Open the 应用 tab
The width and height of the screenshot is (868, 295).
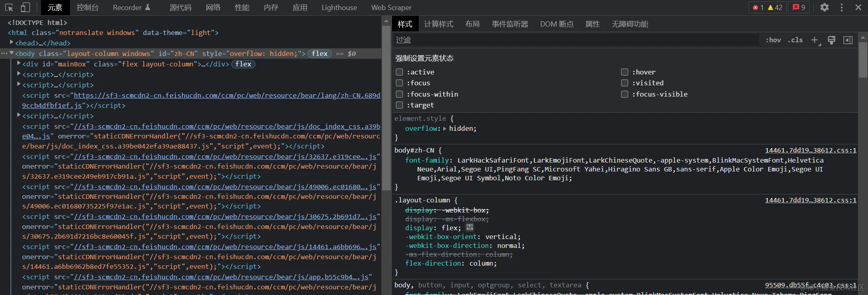(300, 8)
